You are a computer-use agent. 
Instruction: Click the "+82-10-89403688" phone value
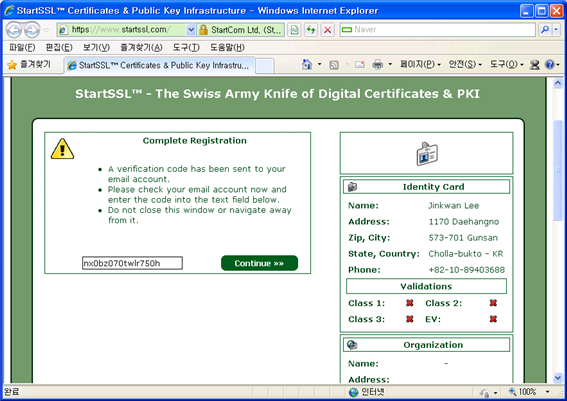click(466, 270)
